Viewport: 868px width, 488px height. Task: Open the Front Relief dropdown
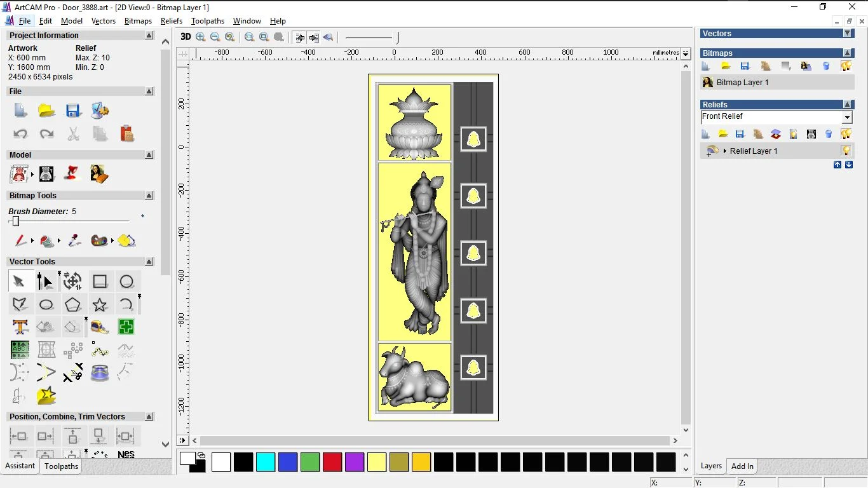(x=847, y=118)
